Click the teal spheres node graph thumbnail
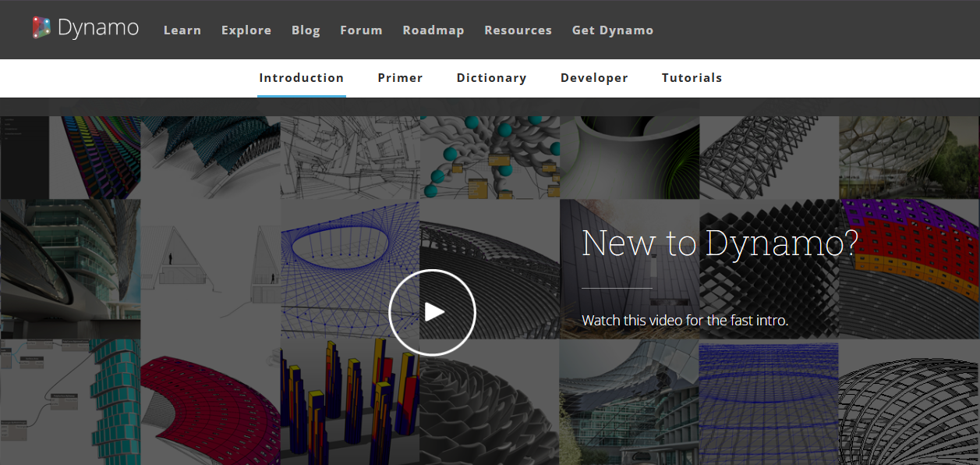 pos(490,158)
